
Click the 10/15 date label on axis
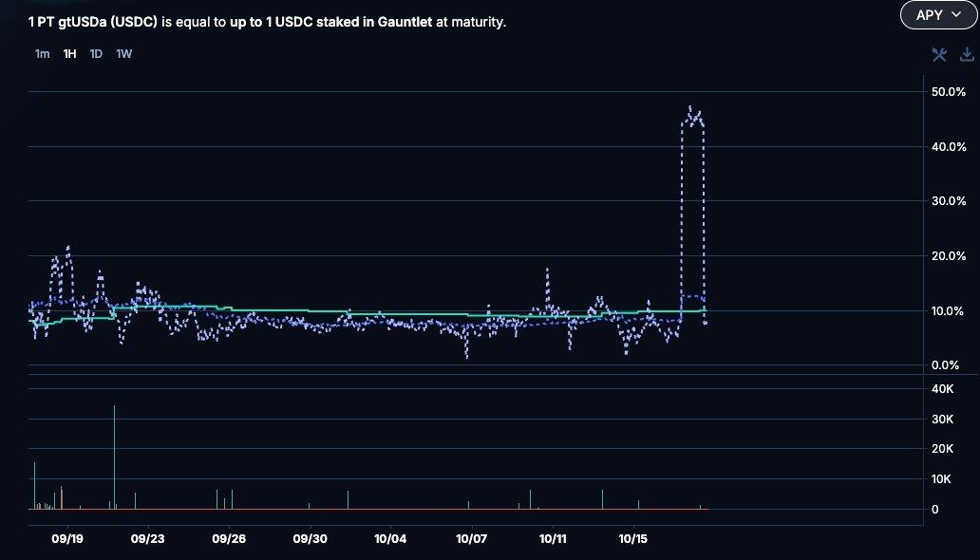point(633,538)
